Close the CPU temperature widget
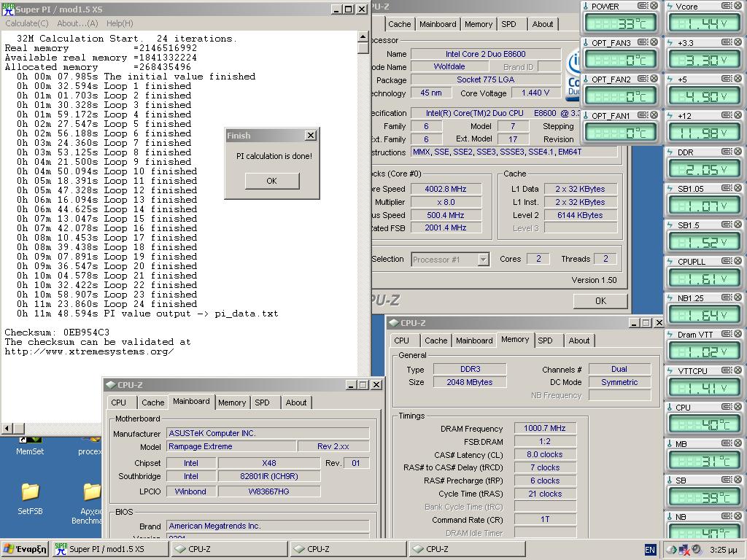 pos(738,406)
